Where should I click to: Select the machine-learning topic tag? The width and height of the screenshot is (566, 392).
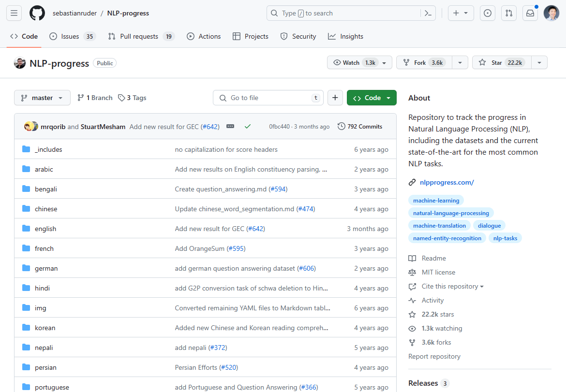coord(436,201)
